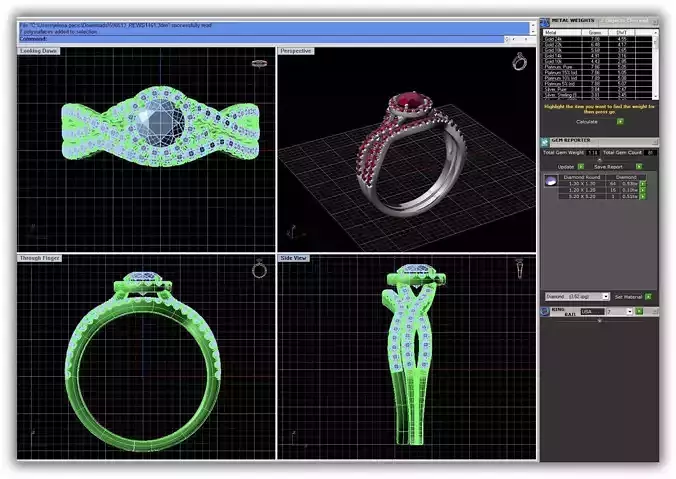The width and height of the screenshot is (676, 479).
Task: Select the 1.30 X 1.30 gem row
Action: point(599,184)
